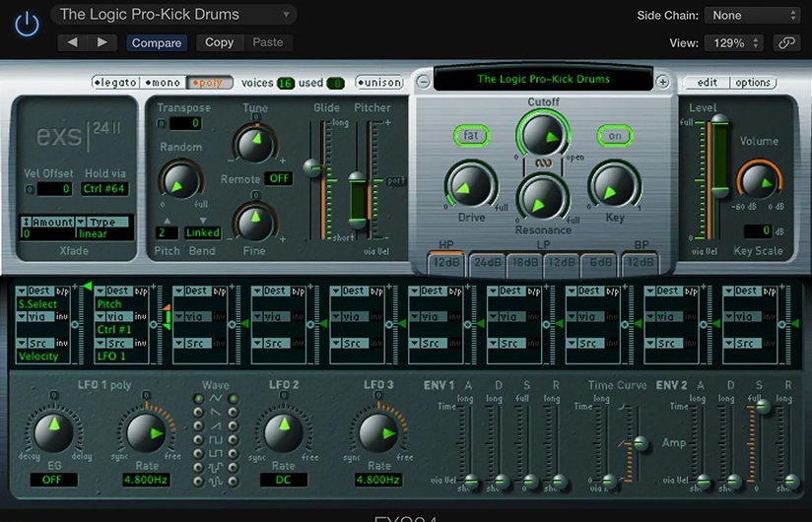Click the Transpose value field

(185, 123)
